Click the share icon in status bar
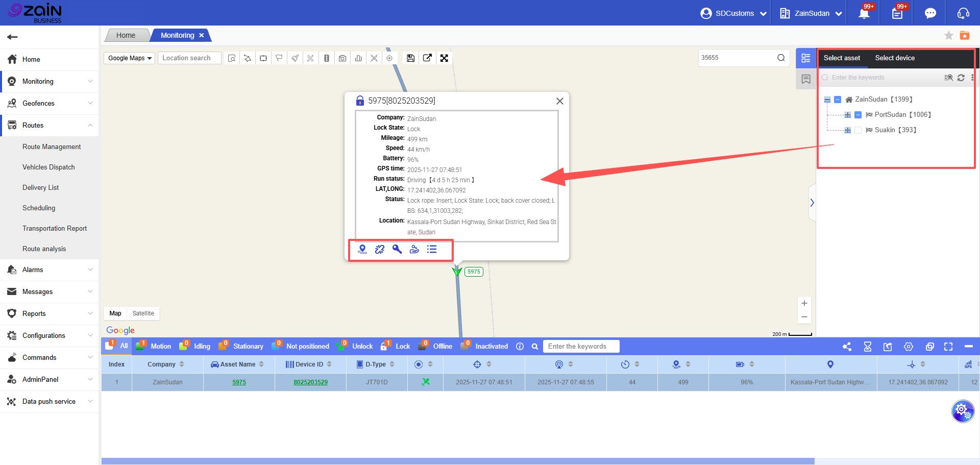 847,347
